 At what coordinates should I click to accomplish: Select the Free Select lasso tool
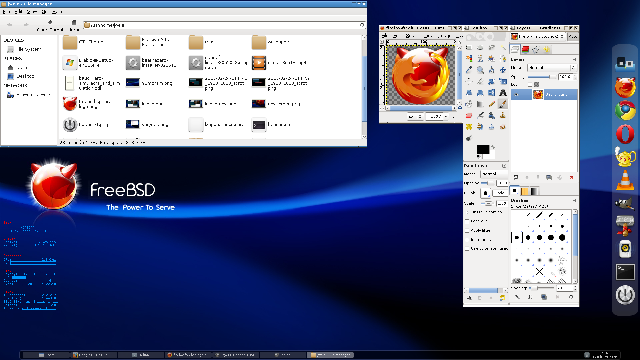[x=491, y=48]
